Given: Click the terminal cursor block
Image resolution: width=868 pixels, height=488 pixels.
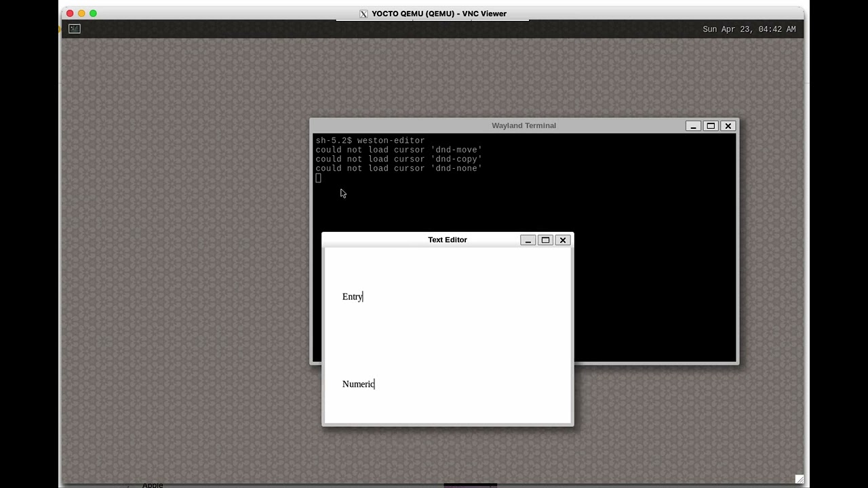Looking at the screenshot, I should [x=318, y=178].
